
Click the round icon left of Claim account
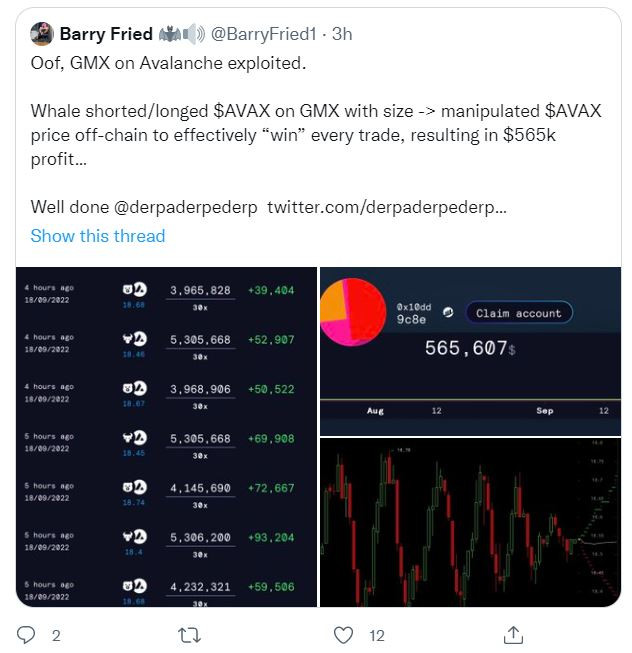(x=449, y=313)
